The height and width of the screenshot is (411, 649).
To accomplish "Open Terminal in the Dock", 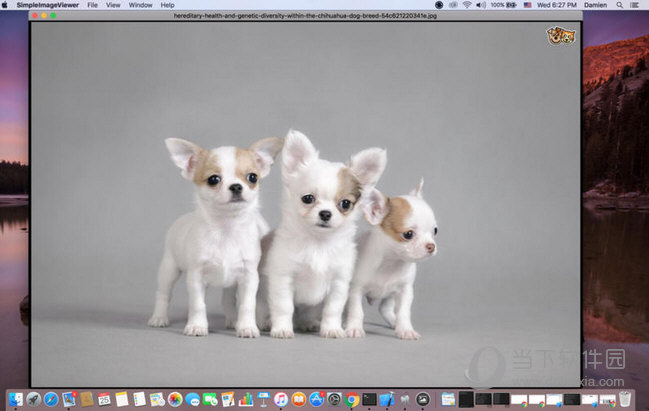I will click(370, 399).
